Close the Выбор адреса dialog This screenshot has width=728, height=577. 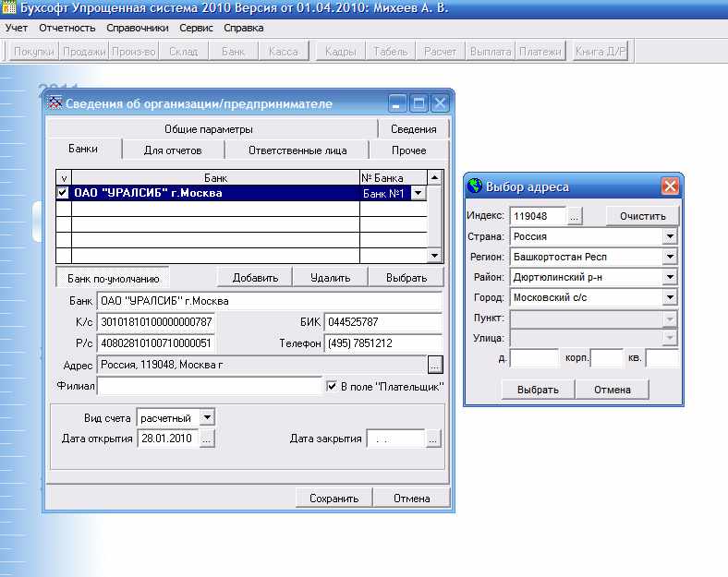pos(670,186)
